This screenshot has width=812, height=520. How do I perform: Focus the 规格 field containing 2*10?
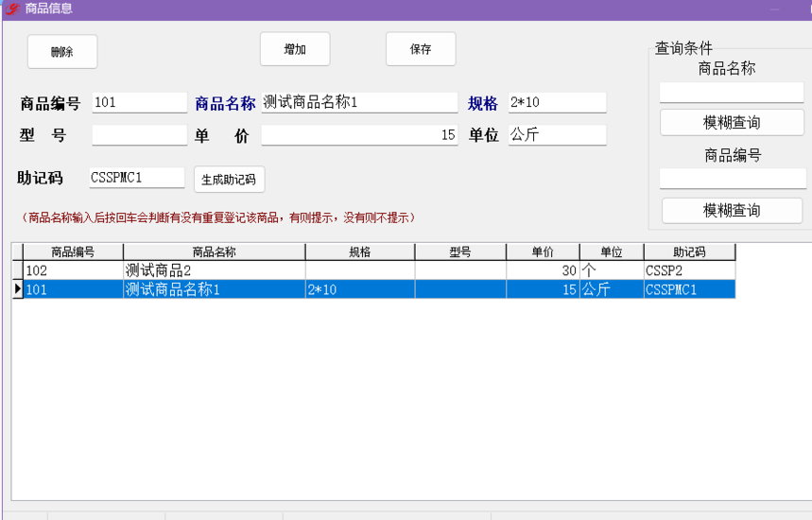pyautogui.click(x=557, y=102)
